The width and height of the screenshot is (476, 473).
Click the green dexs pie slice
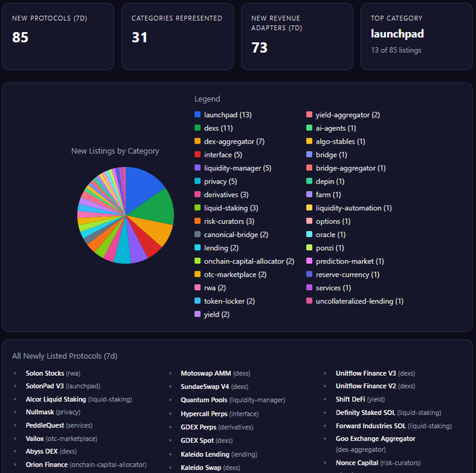click(x=156, y=208)
